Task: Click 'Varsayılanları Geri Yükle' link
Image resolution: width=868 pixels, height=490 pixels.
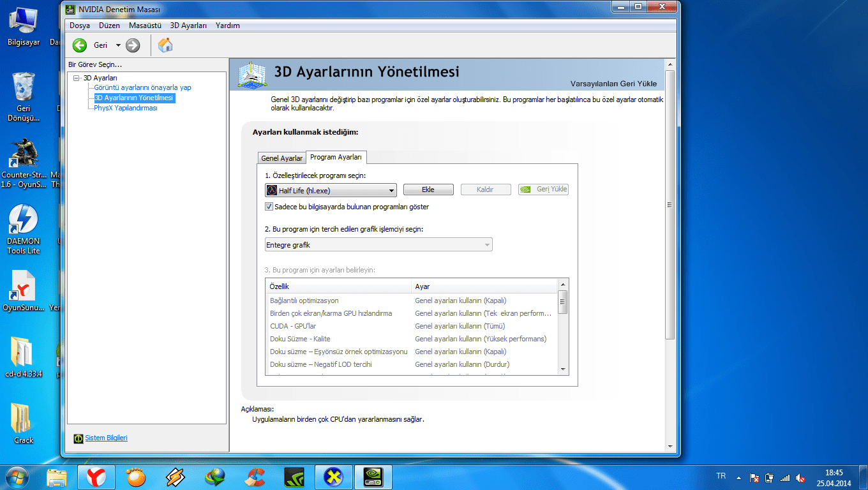Action: (613, 84)
